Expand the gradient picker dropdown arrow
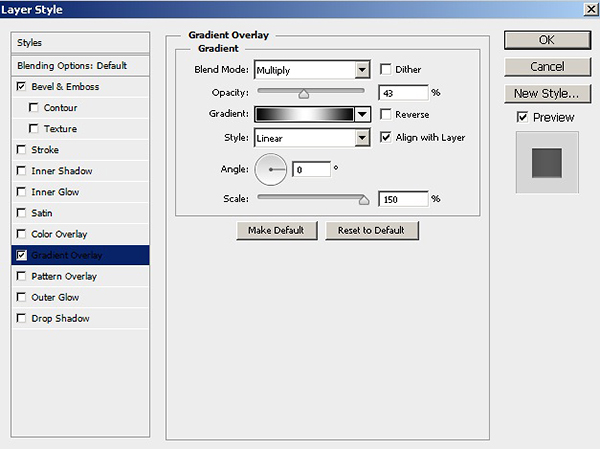The image size is (600, 449). [362, 115]
